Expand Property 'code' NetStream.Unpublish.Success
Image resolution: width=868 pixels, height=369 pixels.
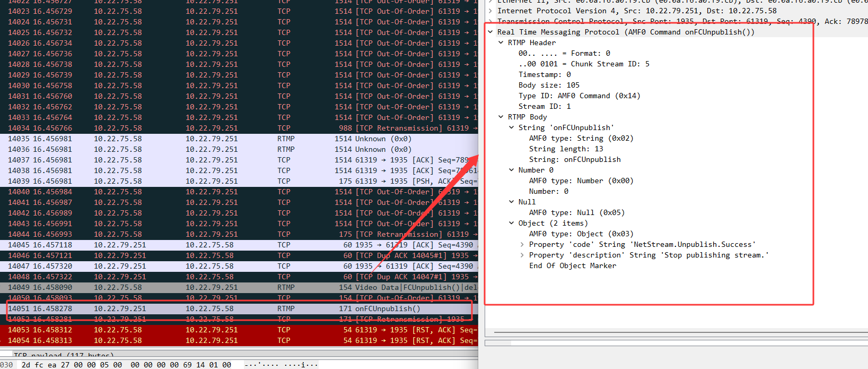522,244
